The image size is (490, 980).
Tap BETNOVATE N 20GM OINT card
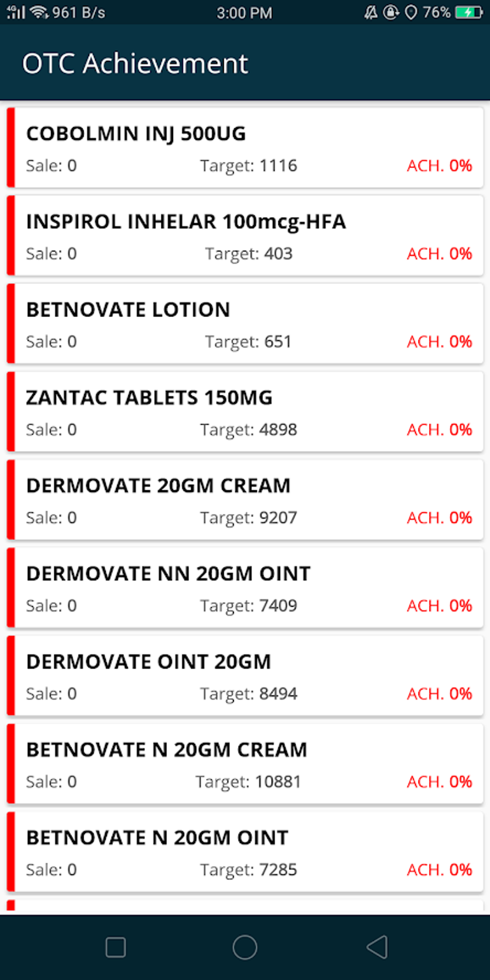click(245, 852)
